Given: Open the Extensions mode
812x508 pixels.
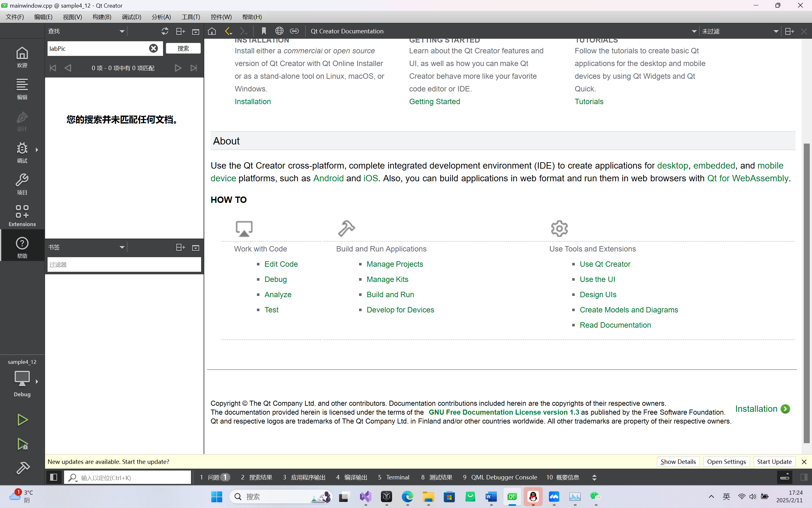Looking at the screenshot, I should (22, 216).
